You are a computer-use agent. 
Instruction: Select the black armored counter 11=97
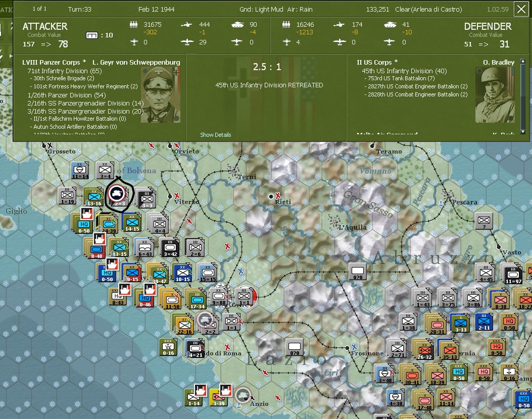(x=513, y=275)
